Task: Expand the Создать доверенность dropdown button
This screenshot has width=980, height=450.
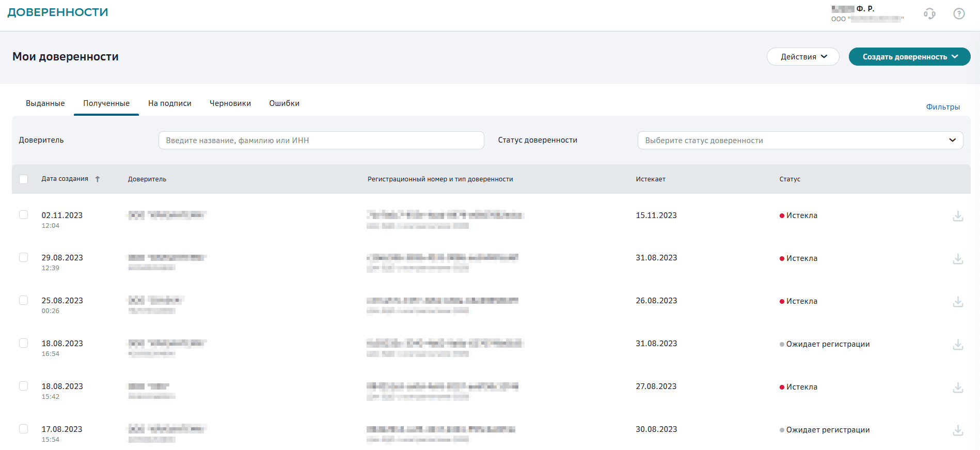Action: point(910,57)
